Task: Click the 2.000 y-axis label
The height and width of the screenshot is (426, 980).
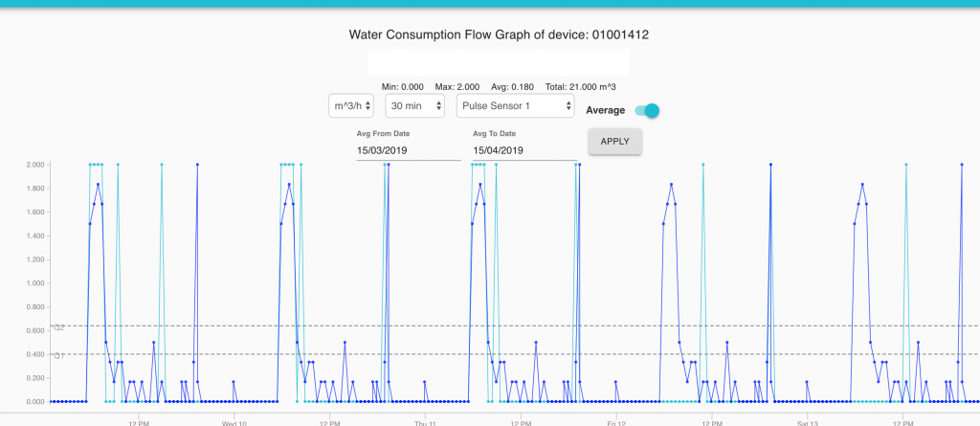Action: click(36, 165)
